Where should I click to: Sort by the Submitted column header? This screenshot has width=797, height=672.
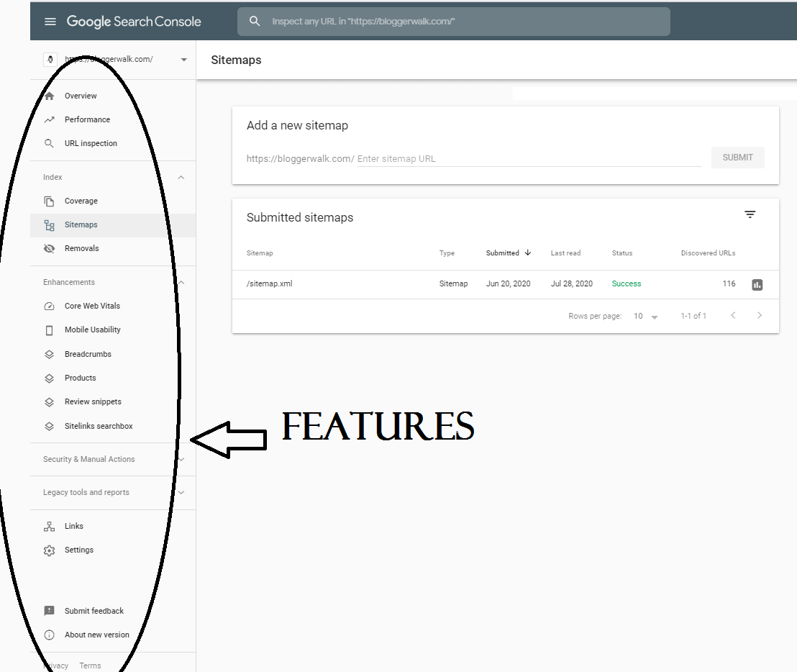point(509,253)
